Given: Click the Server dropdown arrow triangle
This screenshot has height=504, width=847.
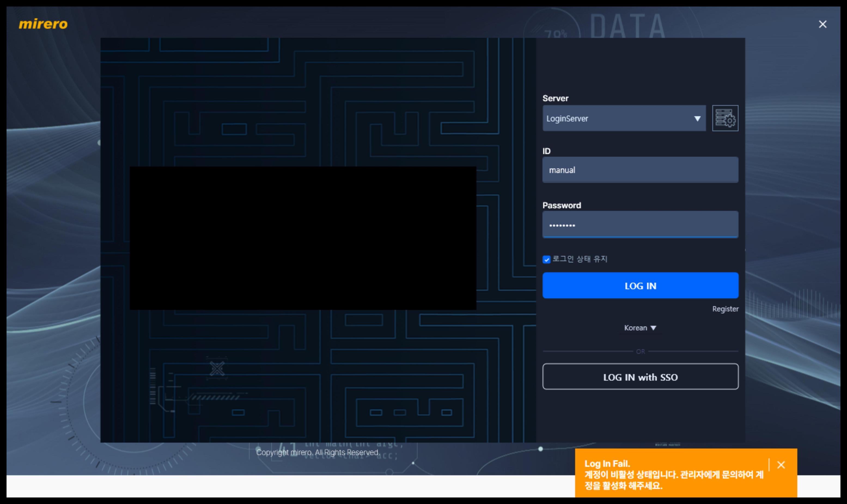Looking at the screenshot, I should 697,119.
